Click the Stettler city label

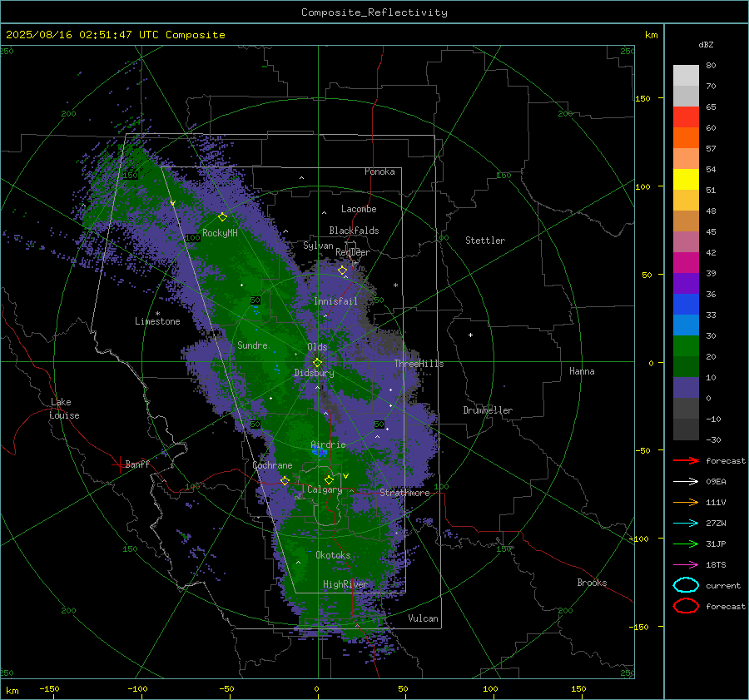pyautogui.click(x=485, y=241)
